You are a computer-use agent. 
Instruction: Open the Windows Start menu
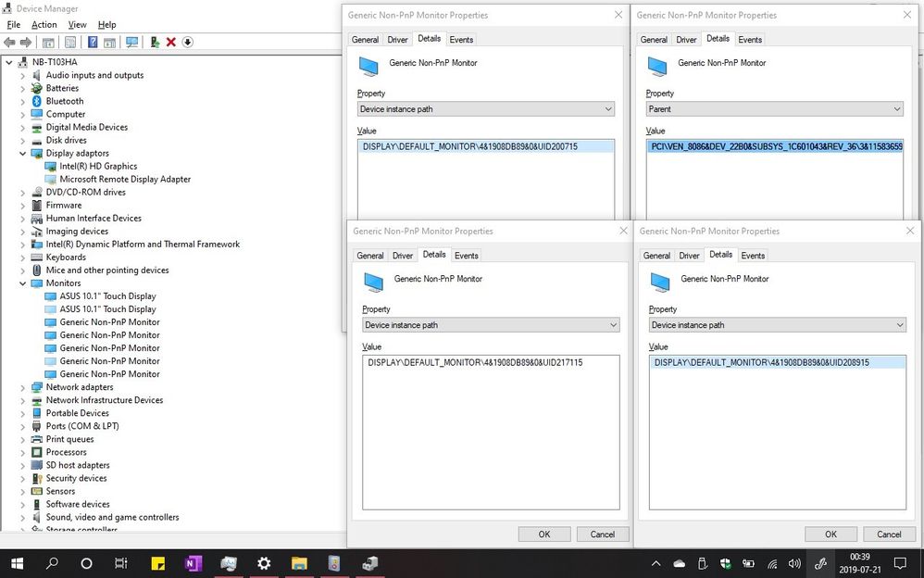point(17,563)
